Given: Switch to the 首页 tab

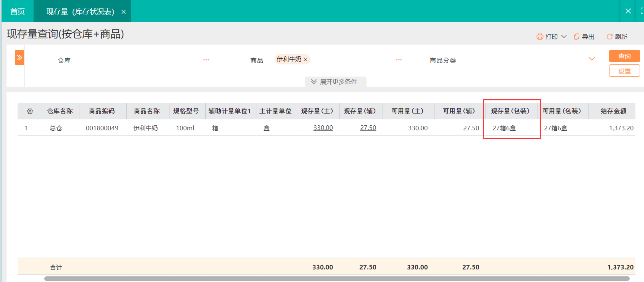Looking at the screenshot, I should (18, 11).
